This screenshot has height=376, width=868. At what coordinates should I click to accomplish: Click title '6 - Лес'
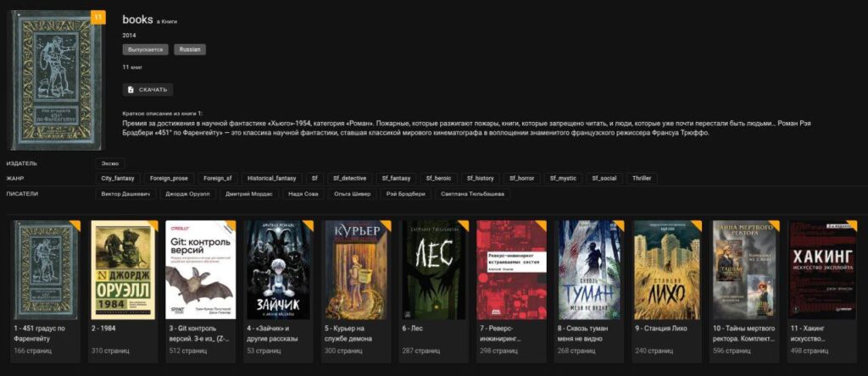coord(413,329)
